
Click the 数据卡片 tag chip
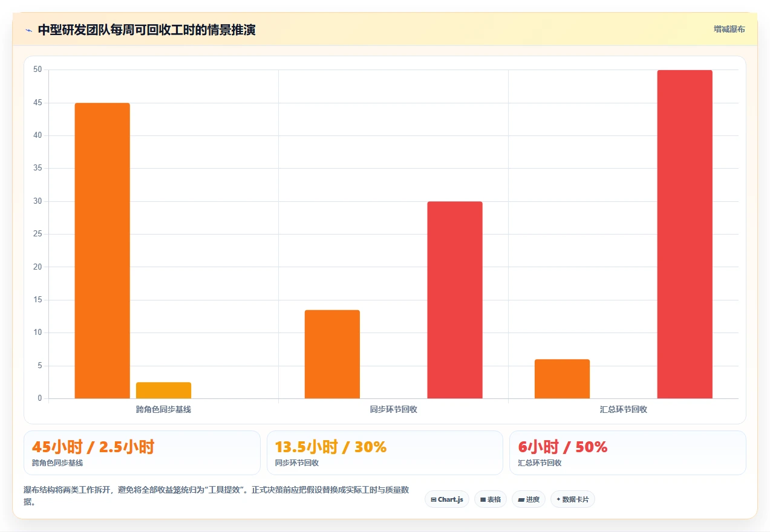[x=573, y=499]
